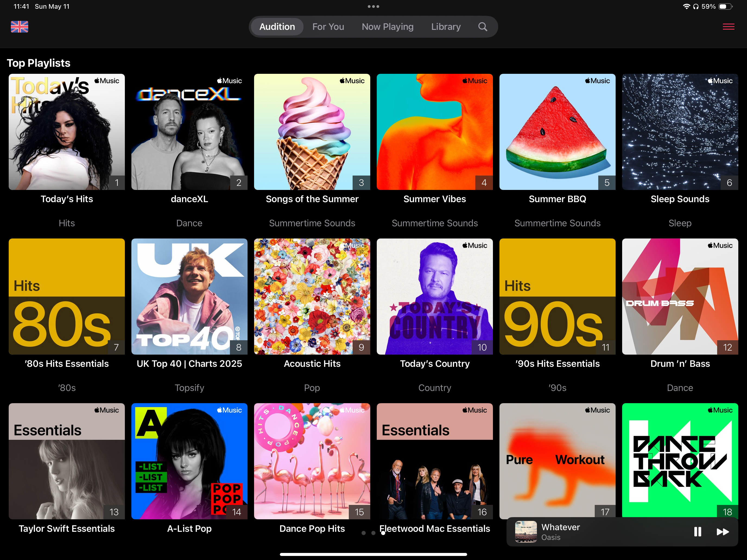Tap the Country genre label
The height and width of the screenshot is (560, 747).
point(435,388)
